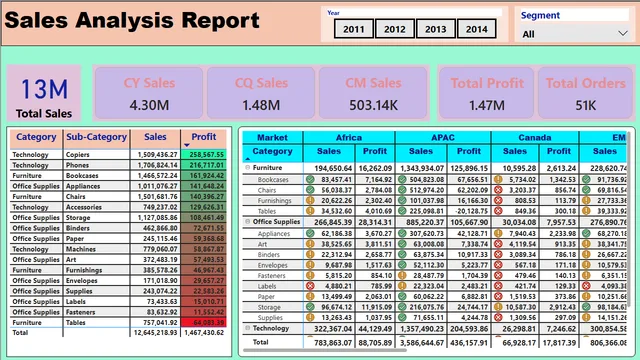The image size is (640, 360).
Task: Sort left table by Sub-Category header
Action: tap(97, 137)
